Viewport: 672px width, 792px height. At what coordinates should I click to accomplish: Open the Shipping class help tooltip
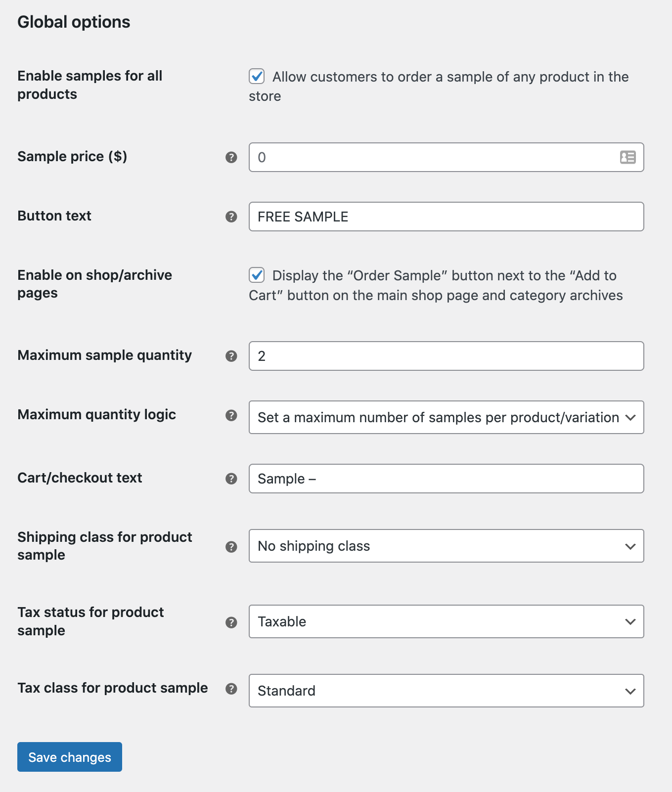(x=231, y=547)
